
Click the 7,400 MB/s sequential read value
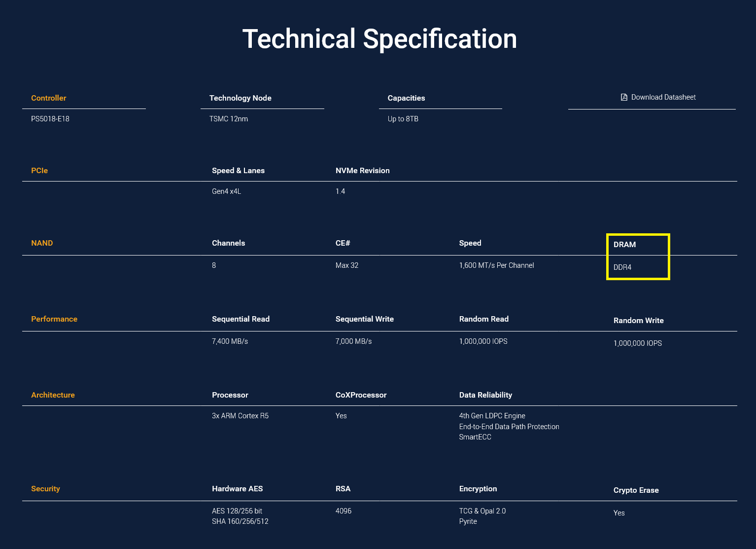230,341
